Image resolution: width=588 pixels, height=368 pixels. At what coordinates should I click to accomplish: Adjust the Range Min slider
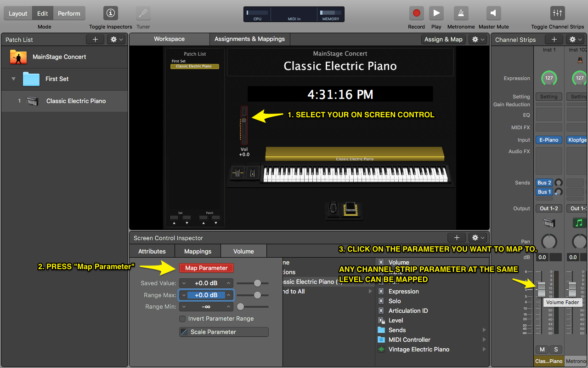240,306
